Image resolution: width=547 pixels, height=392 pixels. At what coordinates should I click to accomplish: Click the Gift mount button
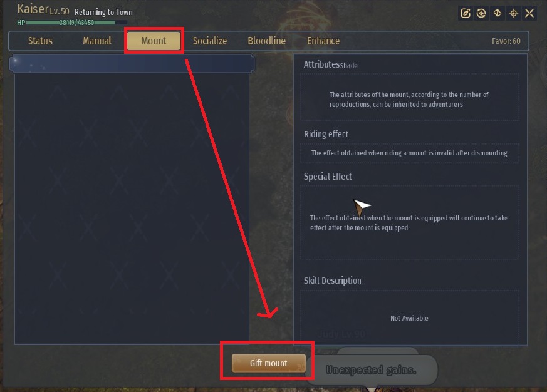269,363
